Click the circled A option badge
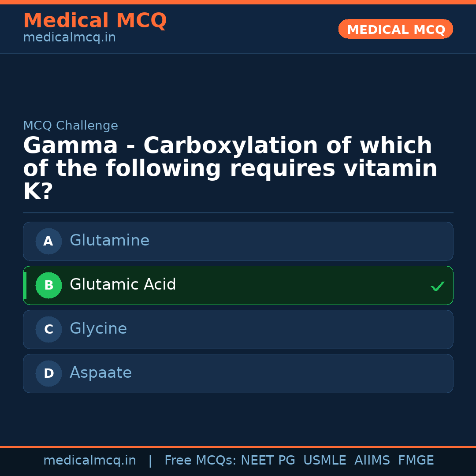The image size is (476, 476). pyautogui.click(x=48, y=241)
